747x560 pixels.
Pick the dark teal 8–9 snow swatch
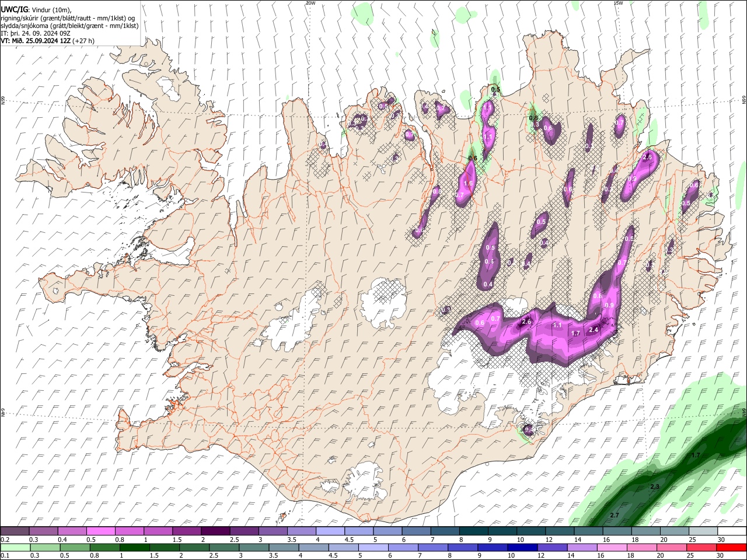474,531
